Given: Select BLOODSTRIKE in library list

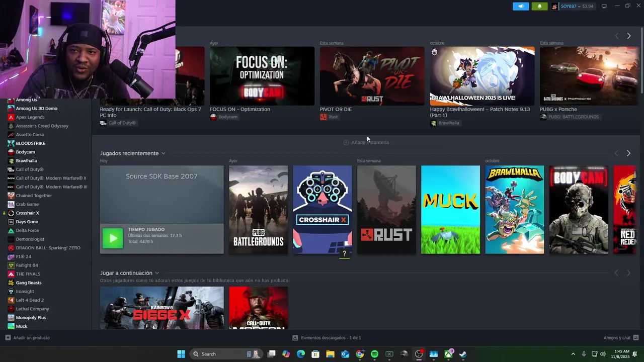Looking at the screenshot, I should point(30,143).
